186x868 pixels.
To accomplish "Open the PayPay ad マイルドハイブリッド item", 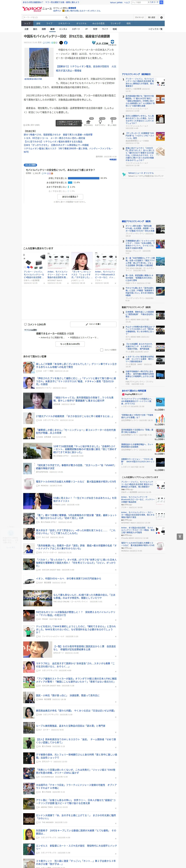I will pos(137,401).
